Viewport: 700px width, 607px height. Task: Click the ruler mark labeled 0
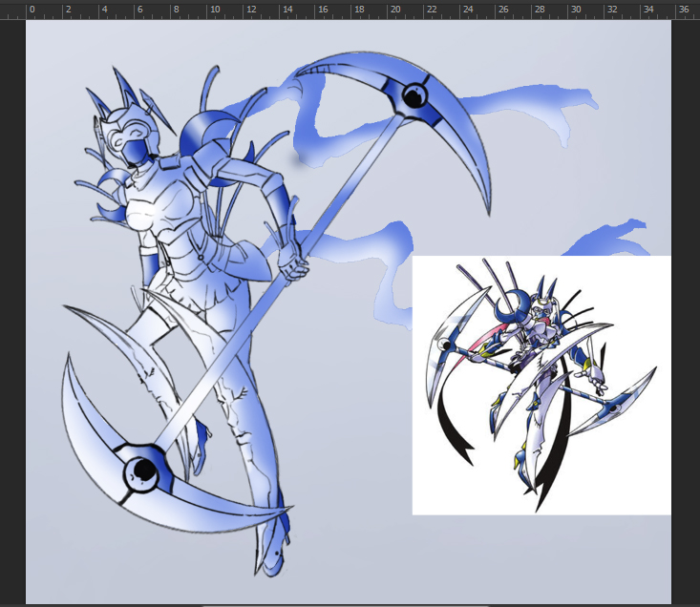(32, 10)
